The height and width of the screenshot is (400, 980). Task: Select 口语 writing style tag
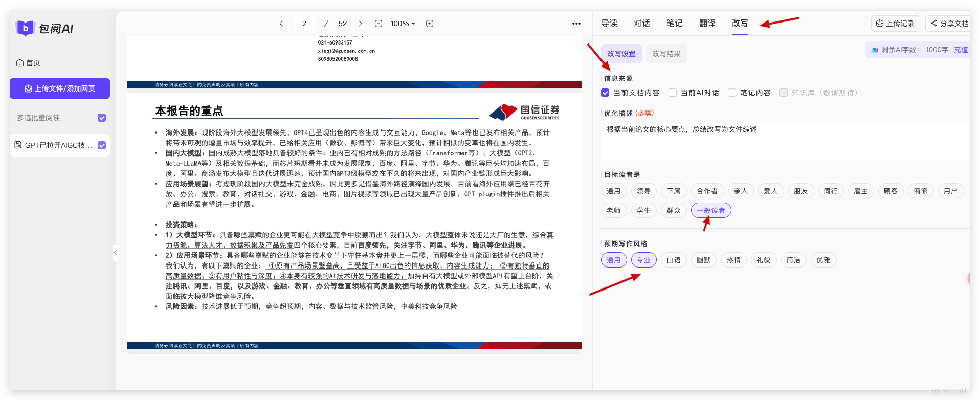(x=674, y=260)
